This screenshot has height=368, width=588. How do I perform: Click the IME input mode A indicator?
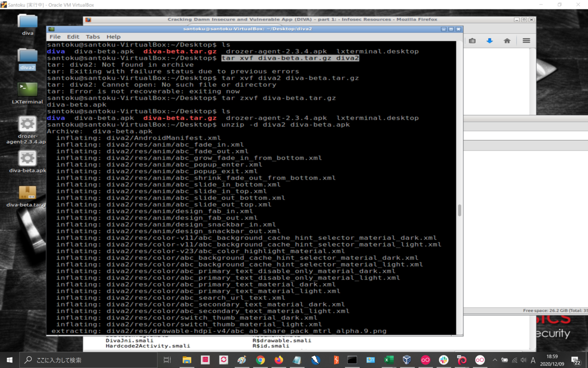533,360
